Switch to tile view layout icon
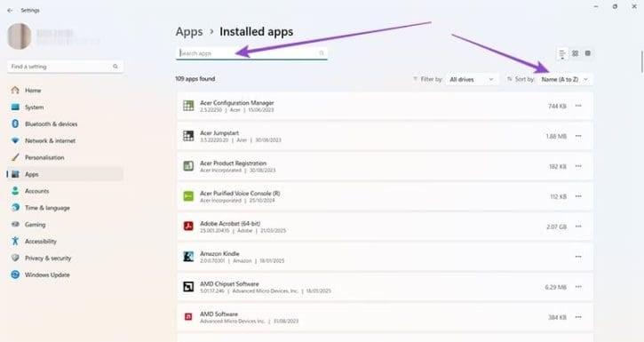The image size is (644, 342). pos(588,53)
